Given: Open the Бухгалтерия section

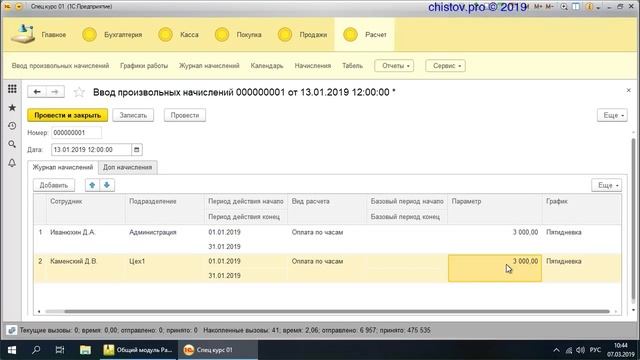Looking at the screenshot, I should click(x=112, y=35).
